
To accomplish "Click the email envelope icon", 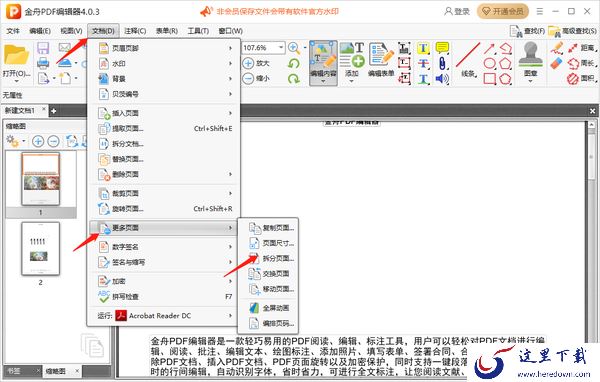I will [x=65, y=47].
